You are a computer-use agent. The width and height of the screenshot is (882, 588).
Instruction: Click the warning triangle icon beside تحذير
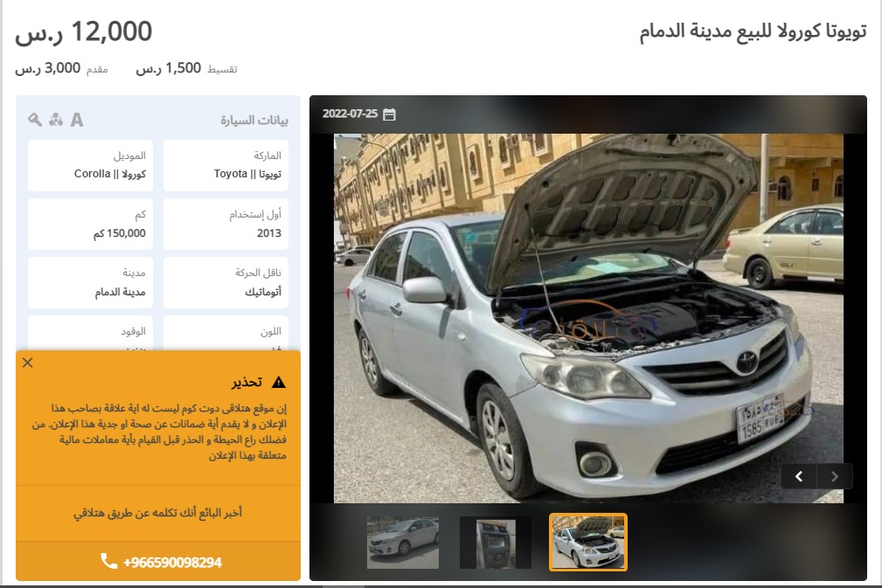click(x=279, y=383)
